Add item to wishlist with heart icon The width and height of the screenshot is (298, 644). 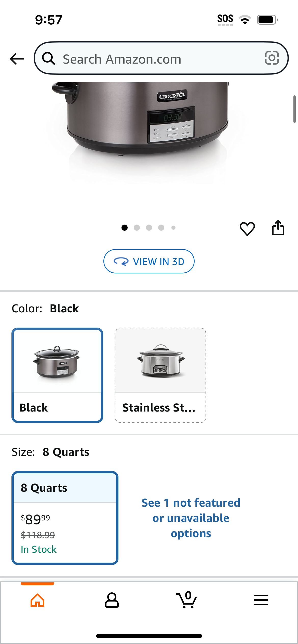point(247,228)
